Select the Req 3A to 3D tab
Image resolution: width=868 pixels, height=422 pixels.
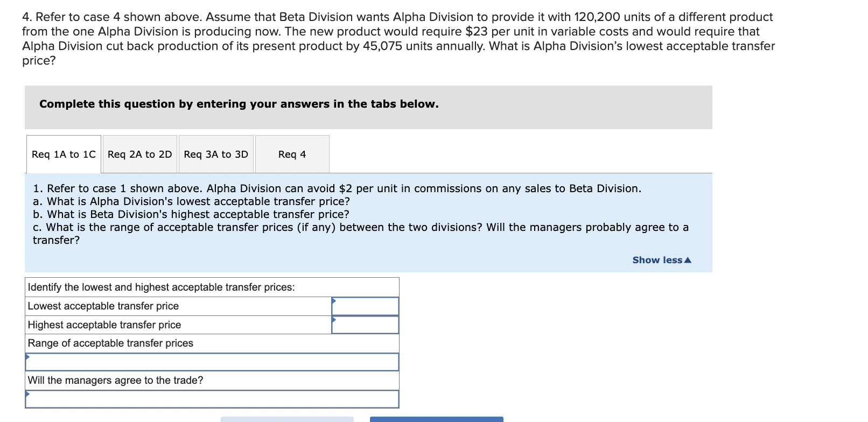click(x=215, y=154)
